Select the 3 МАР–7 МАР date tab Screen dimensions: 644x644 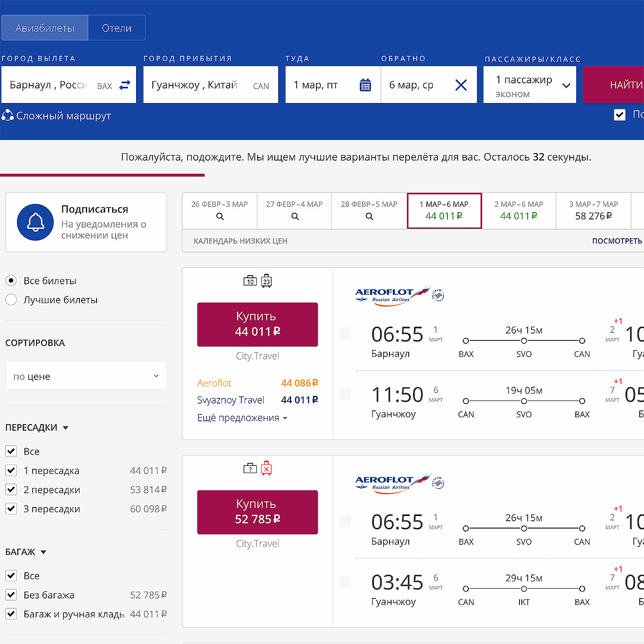[x=593, y=210]
